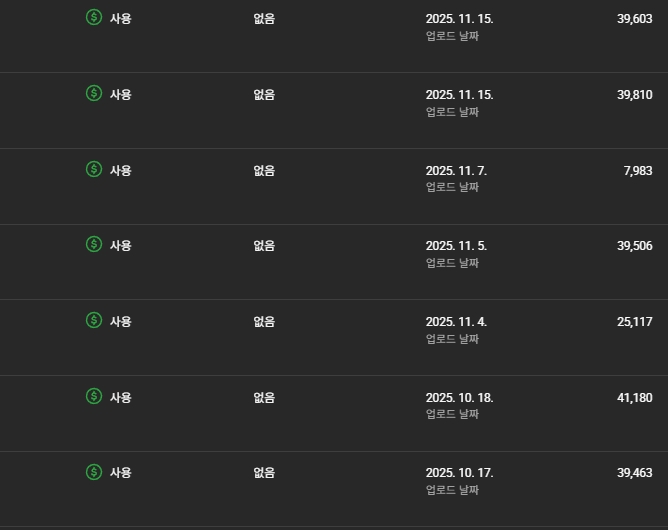The image size is (668, 530).
Task: Select monetization icon in the 2025. 10. 17. row
Action: pyautogui.click(x=94, y=472)
